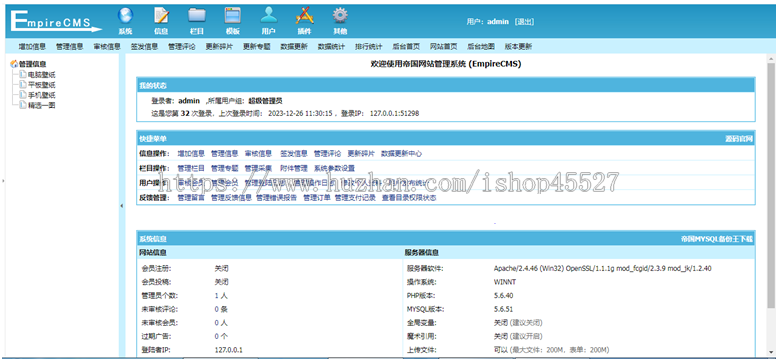Check 版本更新
The width and height of the screenshot is (778, 361).
point(519,47)
